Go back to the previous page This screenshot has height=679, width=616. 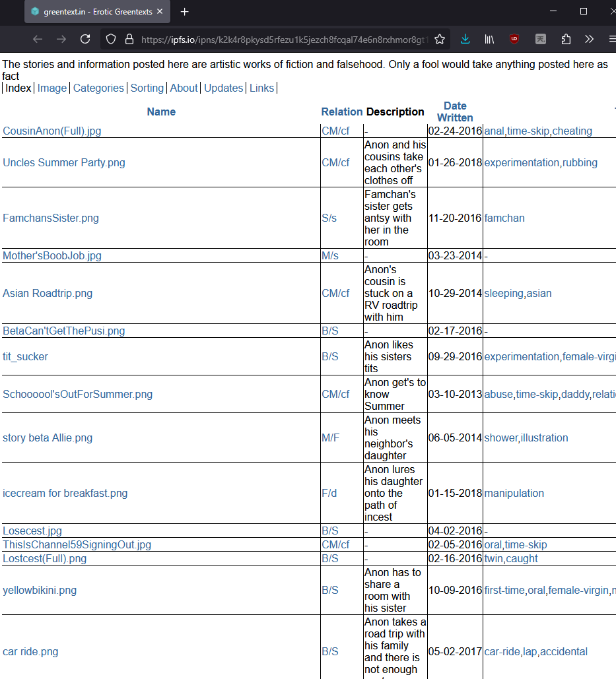[38, 40]
